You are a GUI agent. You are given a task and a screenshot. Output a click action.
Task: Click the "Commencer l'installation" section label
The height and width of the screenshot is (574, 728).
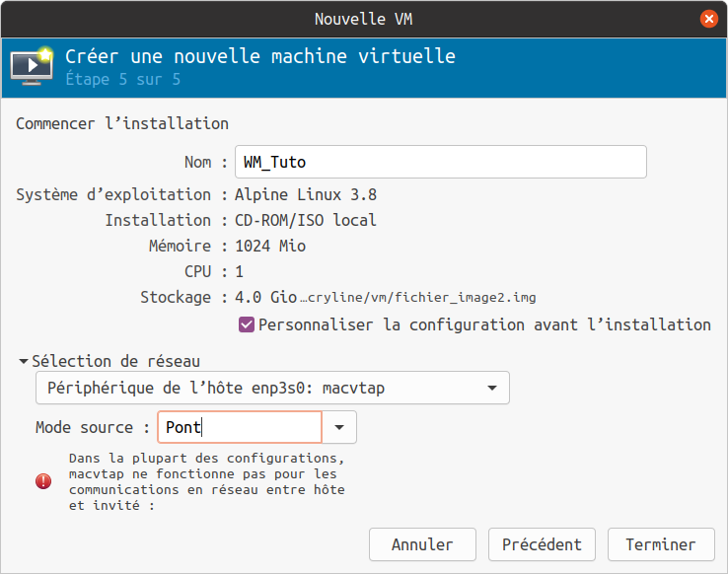point(122,123)
